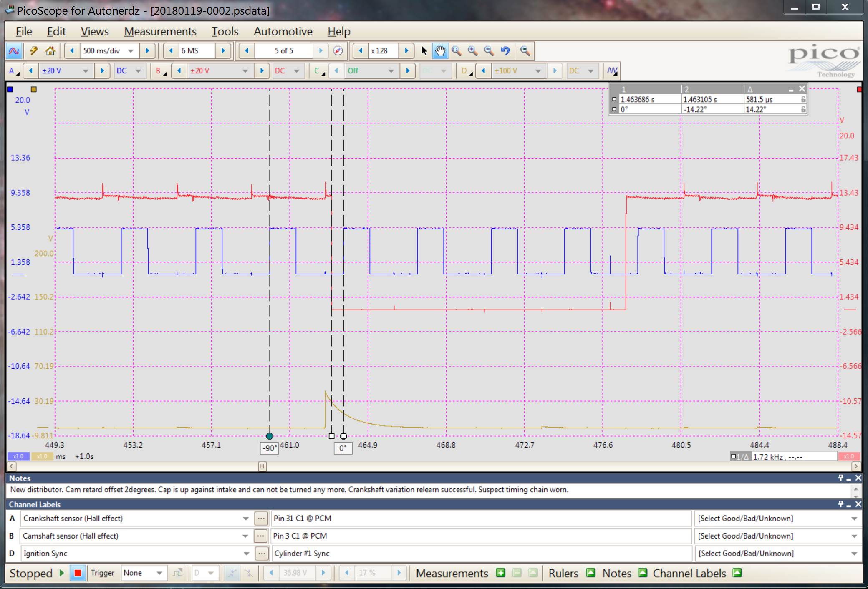
Task: Open Channel B ±20 V range dropdown
Action: 245,71
